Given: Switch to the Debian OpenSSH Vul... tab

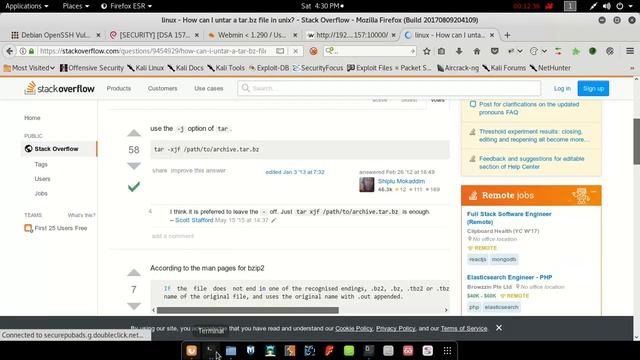Looking at the screenshot, I should pos(55,35).
